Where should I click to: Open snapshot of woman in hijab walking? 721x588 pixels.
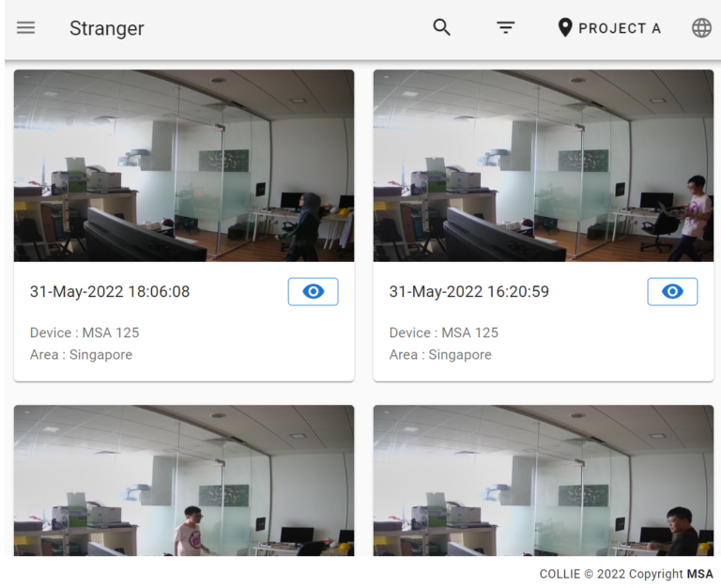click(184, 165)
